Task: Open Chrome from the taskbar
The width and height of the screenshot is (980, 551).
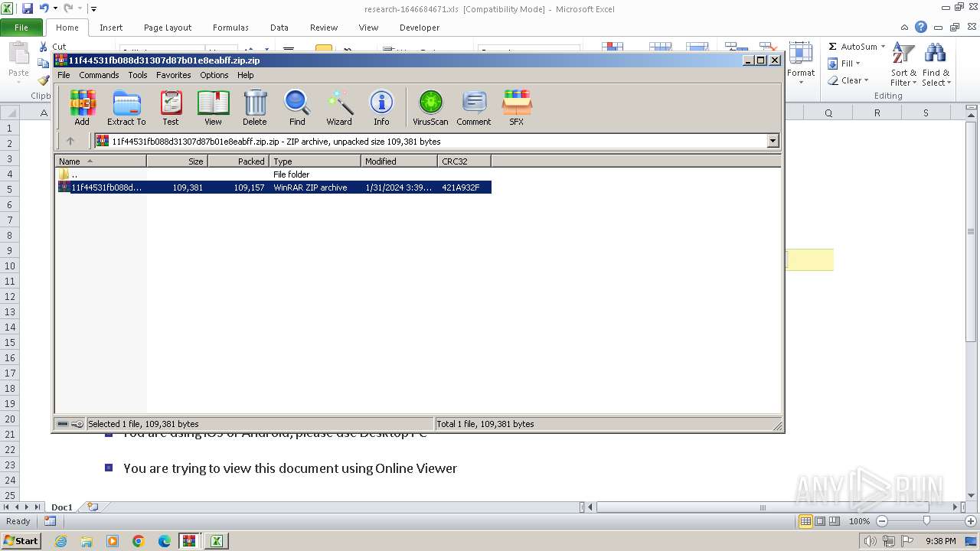Action: click(x=139, y=541)
